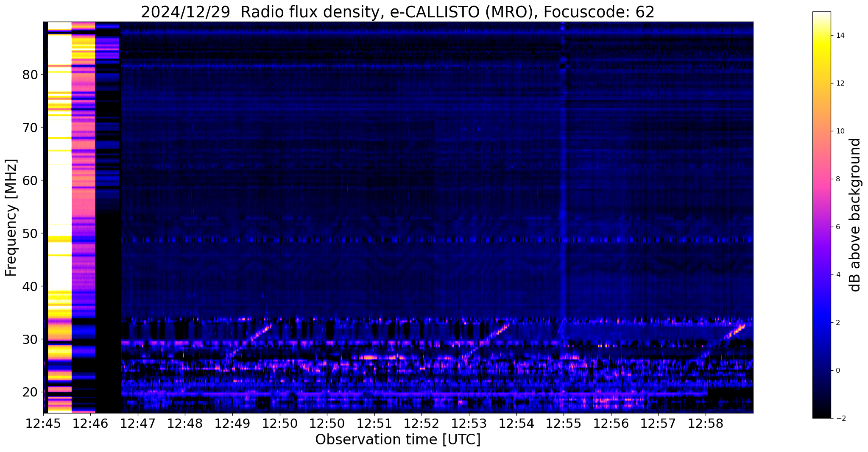The height and width of the screenshot is (452, 868).
Task: Select the 12:49 time tick label
Action: [x=232, y=423]
